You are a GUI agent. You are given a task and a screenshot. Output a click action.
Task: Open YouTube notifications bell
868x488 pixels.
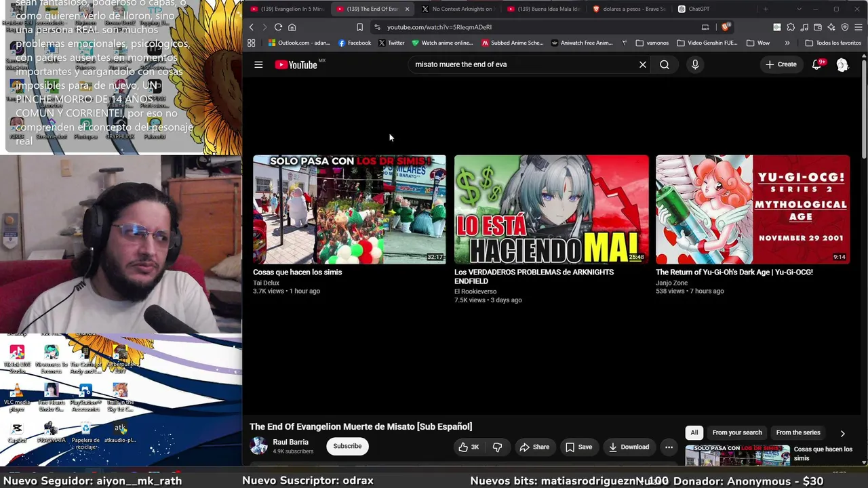click(817, 64)
